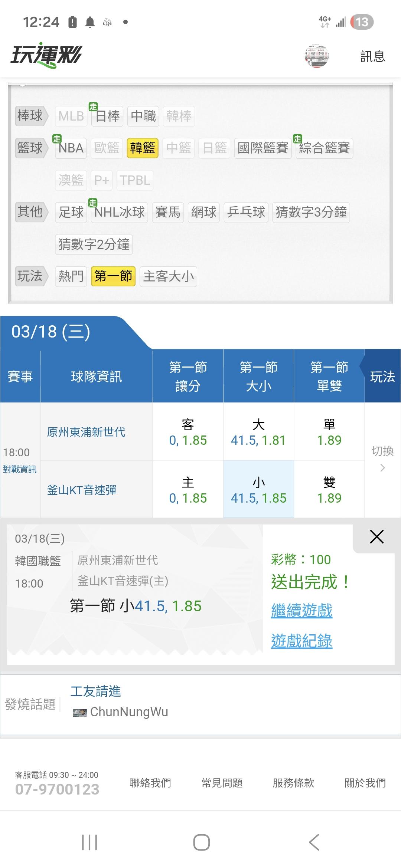Click 其他 category label
This screenshot has height=868, width=401.
pyautogui.click(x=31, y=213)
